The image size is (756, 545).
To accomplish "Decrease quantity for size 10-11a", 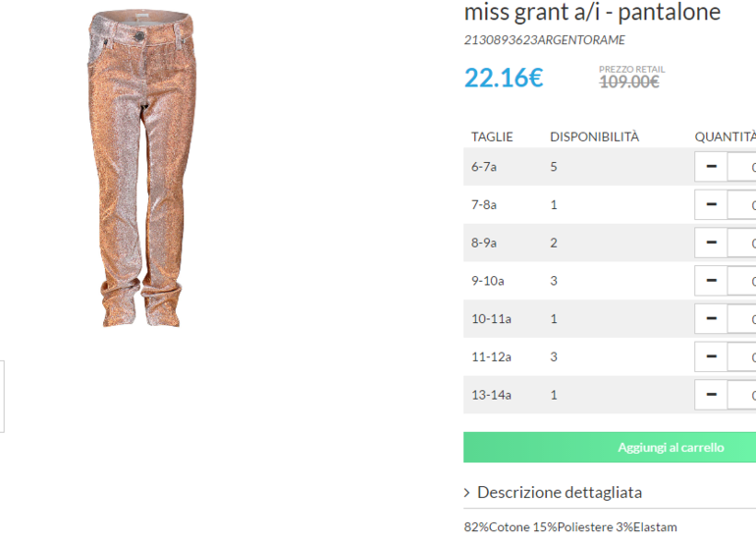I will coord(711,319).
